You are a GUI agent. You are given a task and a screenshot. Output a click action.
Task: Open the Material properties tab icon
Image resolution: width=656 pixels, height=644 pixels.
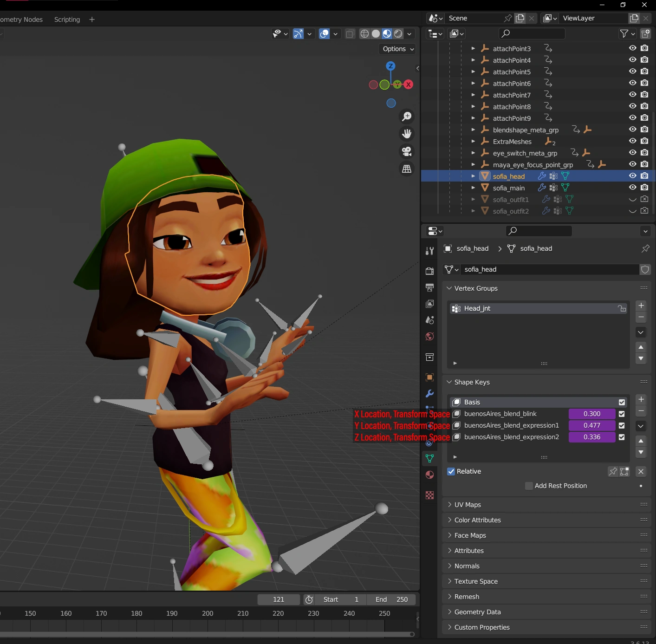[429, 475]
